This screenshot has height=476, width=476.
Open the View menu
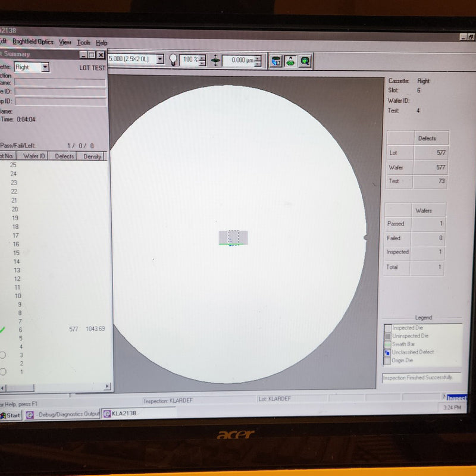point(65,42)
